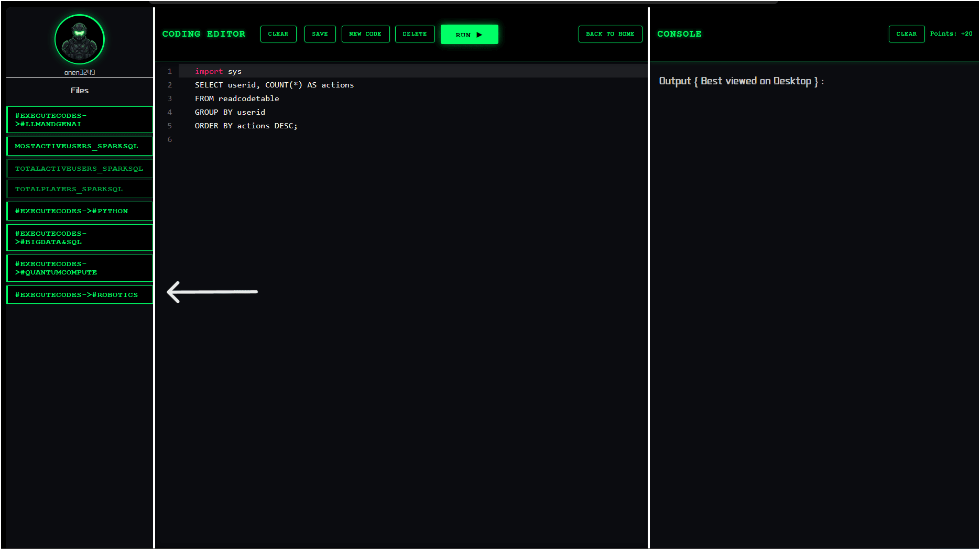
Task: Open the TOTALACTIVEUSERS_SPARKSQL file
Action: (x=80, y=169)
